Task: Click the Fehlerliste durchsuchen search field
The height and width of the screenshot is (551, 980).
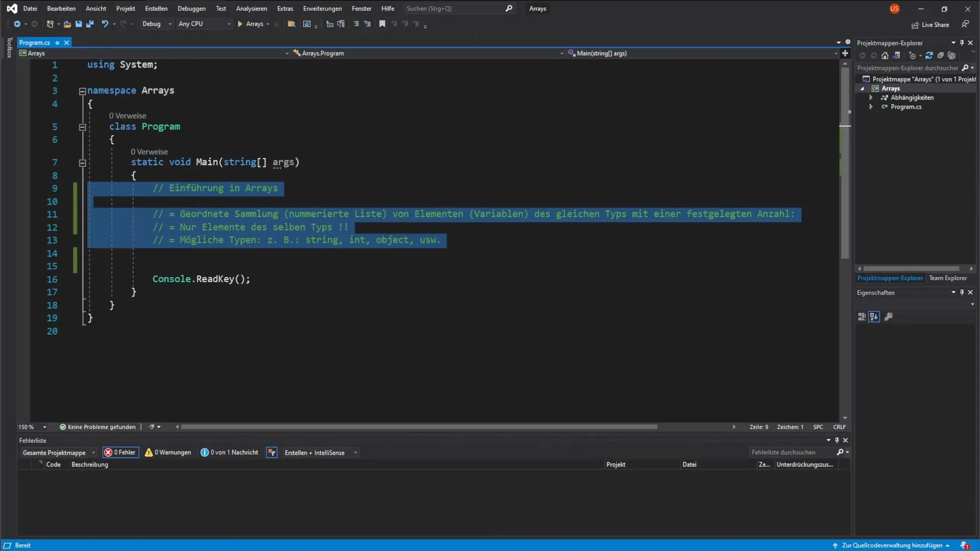Action: click(x=799, y=453)
